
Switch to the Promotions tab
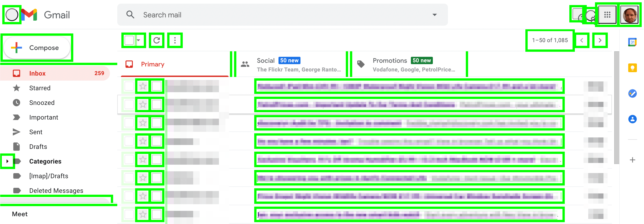tap(409, 64)
